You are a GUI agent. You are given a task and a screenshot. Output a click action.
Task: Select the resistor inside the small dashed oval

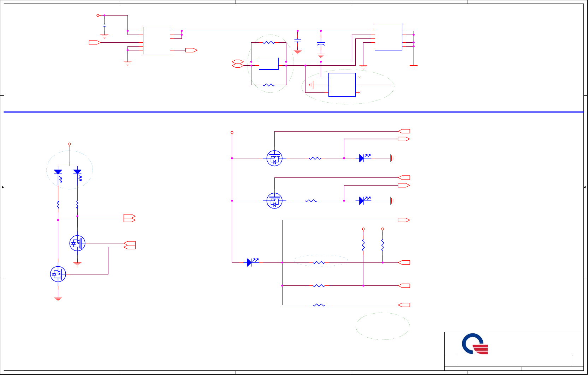coord(319,262)
